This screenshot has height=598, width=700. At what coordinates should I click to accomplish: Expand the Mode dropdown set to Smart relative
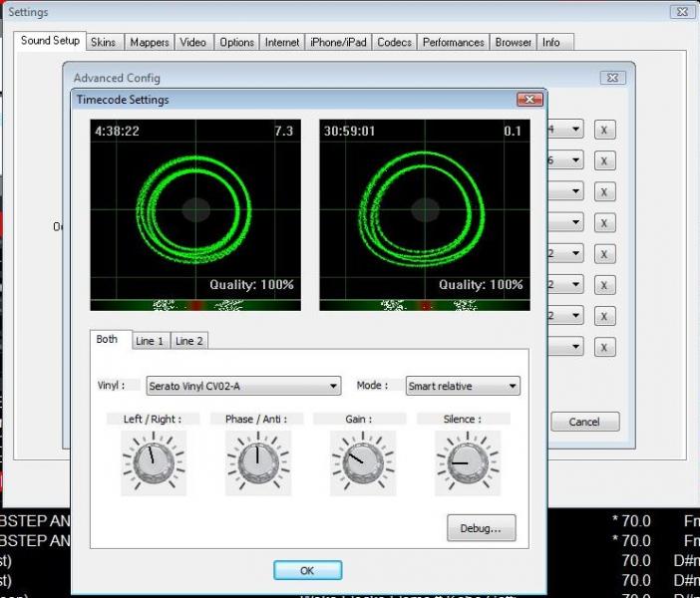click(463, 386)
